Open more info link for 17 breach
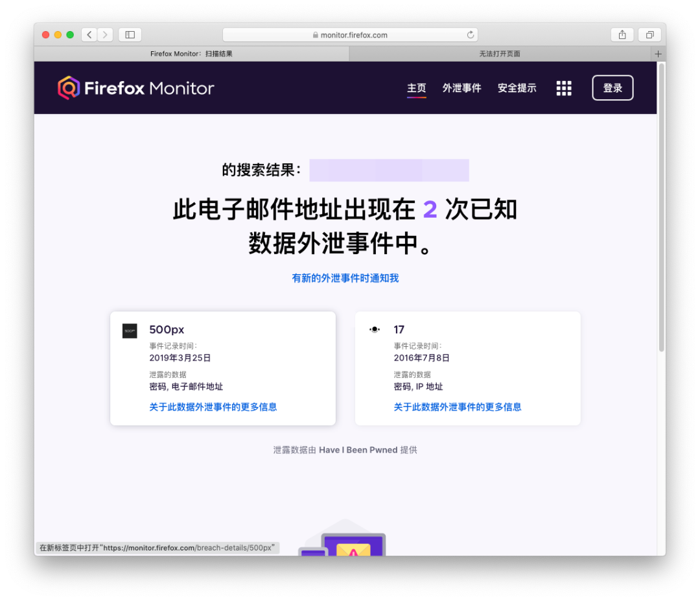This screenshot has height=601, width=700. click(x=457, y=407)
